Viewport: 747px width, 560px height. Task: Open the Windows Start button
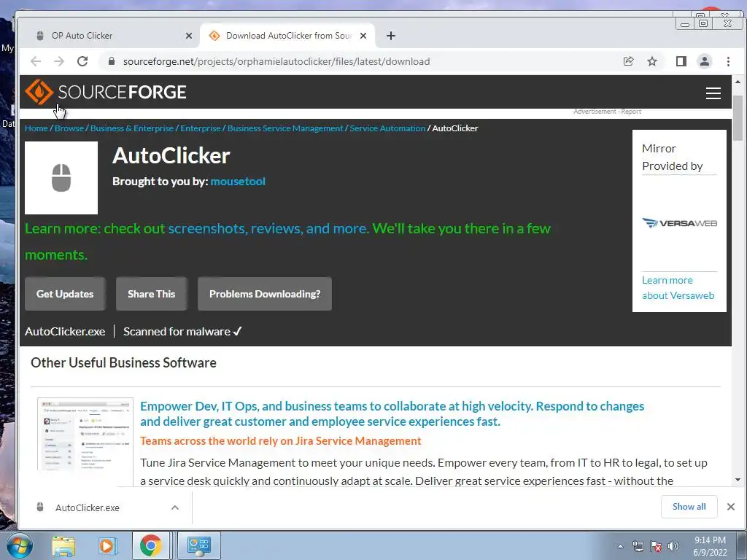19,545
